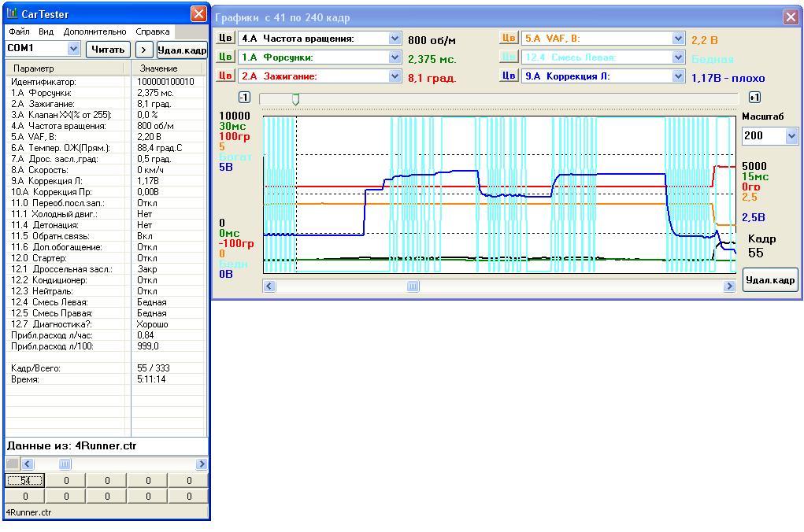Click the cell button labeled 54
The width and height of the screenshot is (804, 532).
pos(25,481)
